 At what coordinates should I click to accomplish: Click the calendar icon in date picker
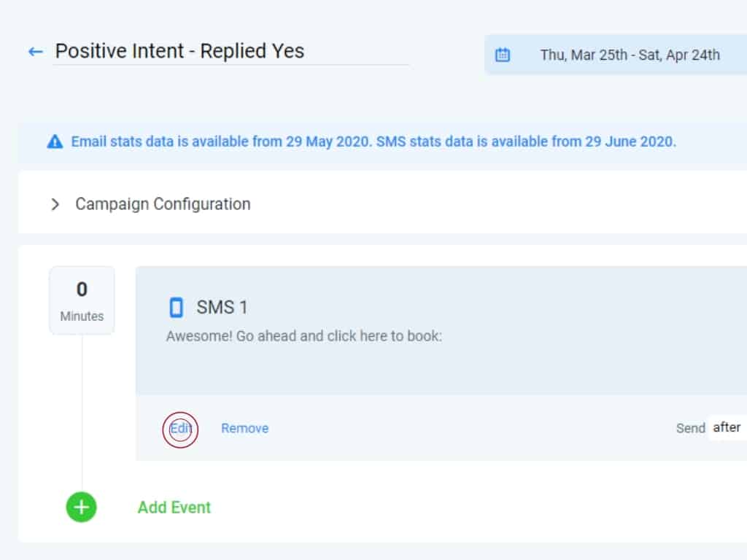(x=503, y=55)
